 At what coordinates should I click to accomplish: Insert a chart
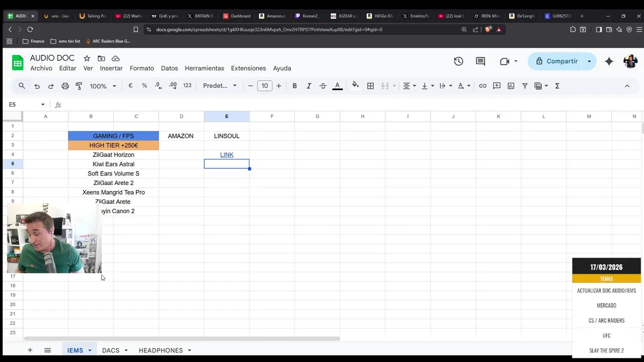511,86
